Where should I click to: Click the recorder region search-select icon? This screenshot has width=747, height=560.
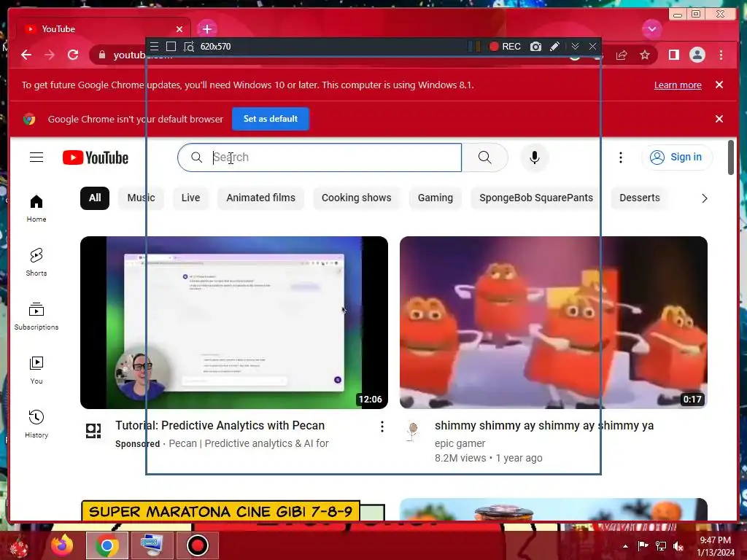189,47
